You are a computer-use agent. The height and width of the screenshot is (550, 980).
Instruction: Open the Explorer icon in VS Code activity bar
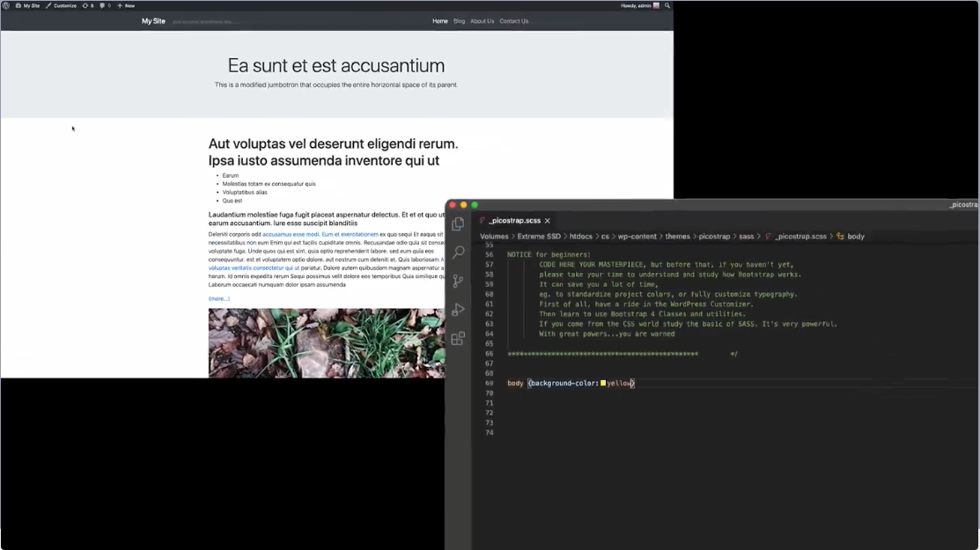pos(458,224)
